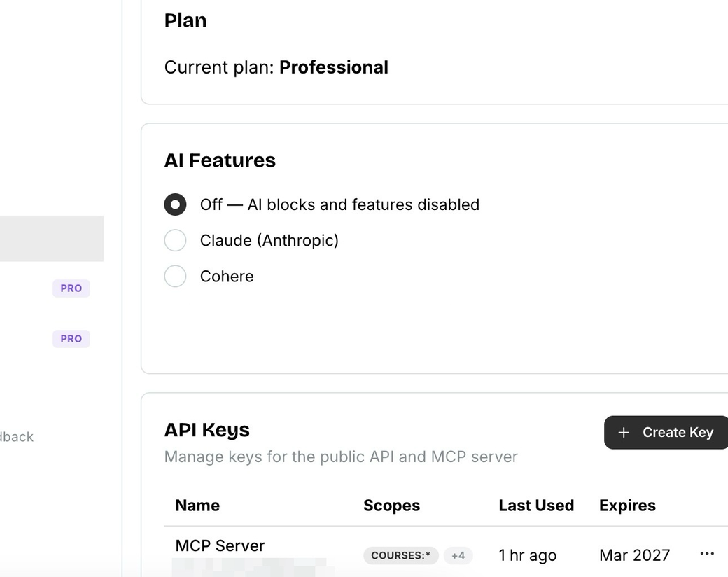This screenshot has width=728, height=577.
Task: Click the upper PRO badge in sidebar
Action: click(71, 288)
